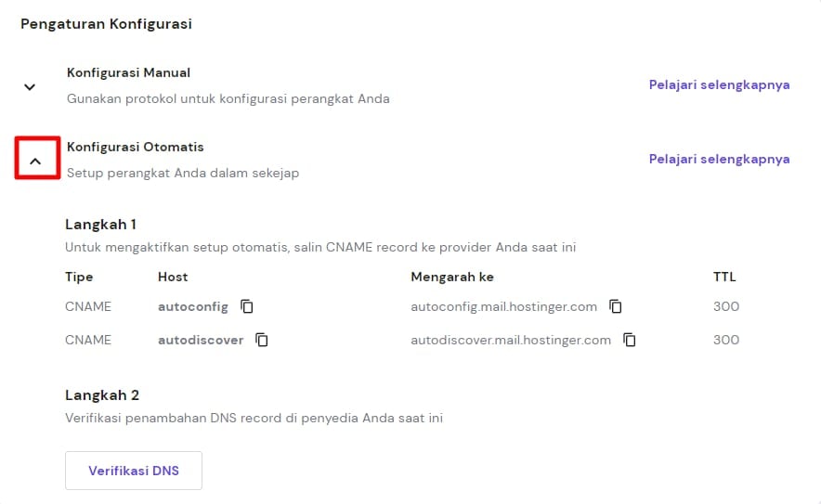
Task: Copy autoconfig.mail.hostinger.com target address
Action: pyautogui.click(x=616, y=306)
